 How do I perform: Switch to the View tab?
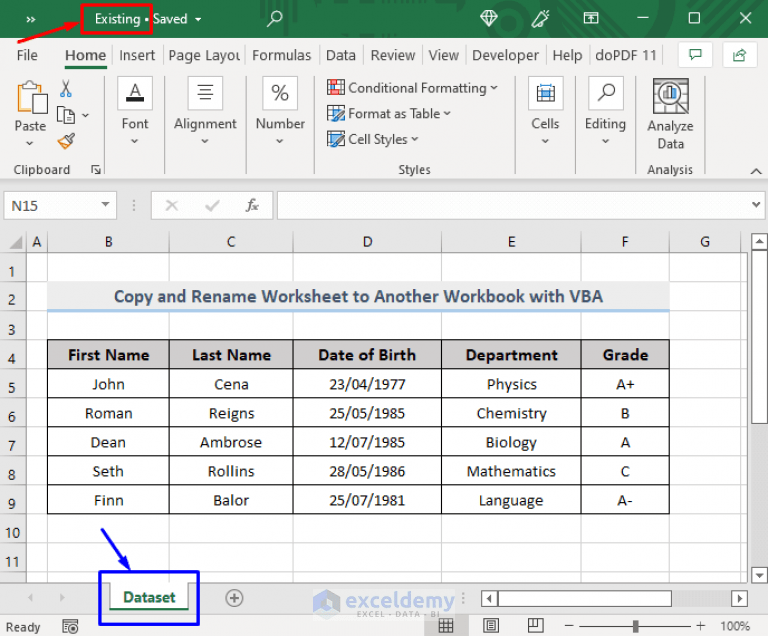tap(444, 55)
